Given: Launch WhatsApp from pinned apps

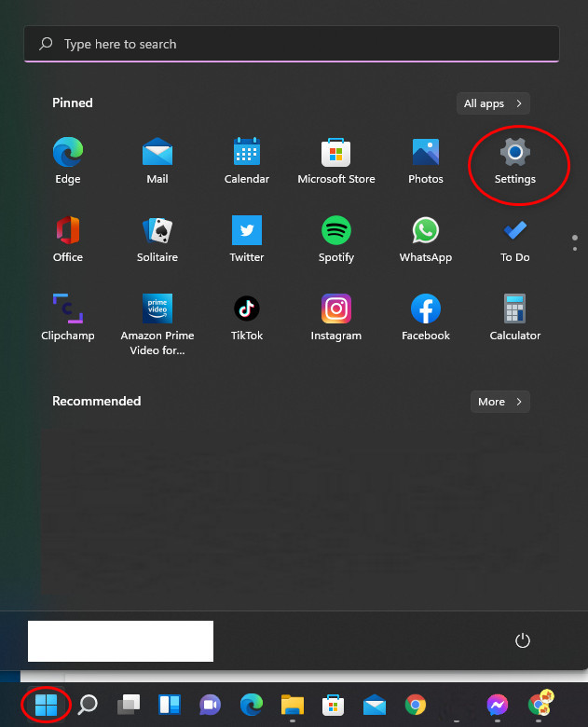Looking at the screenshot, I should 426,239.
